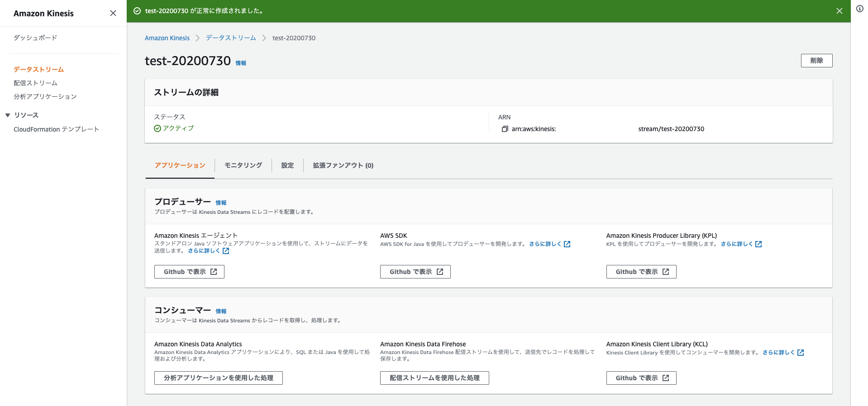Click 情報 link beside プロデューサー heading

[221, 203]
